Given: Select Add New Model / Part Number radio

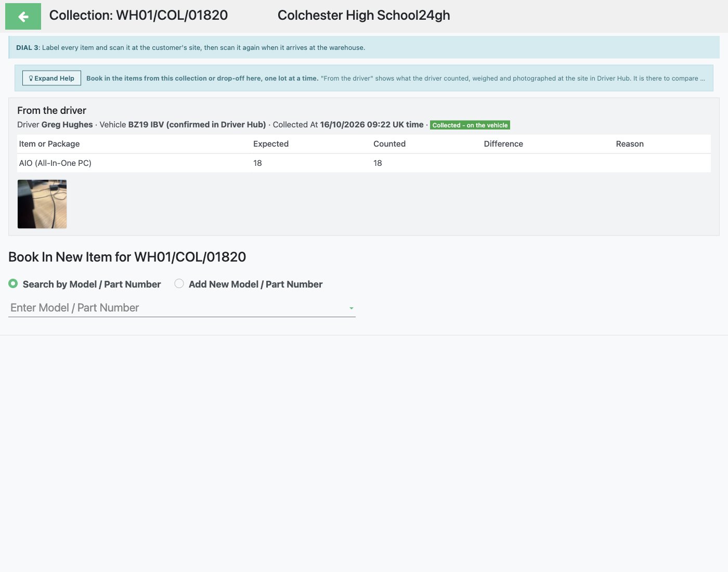Looking at the screenshot, I should 179,283.
